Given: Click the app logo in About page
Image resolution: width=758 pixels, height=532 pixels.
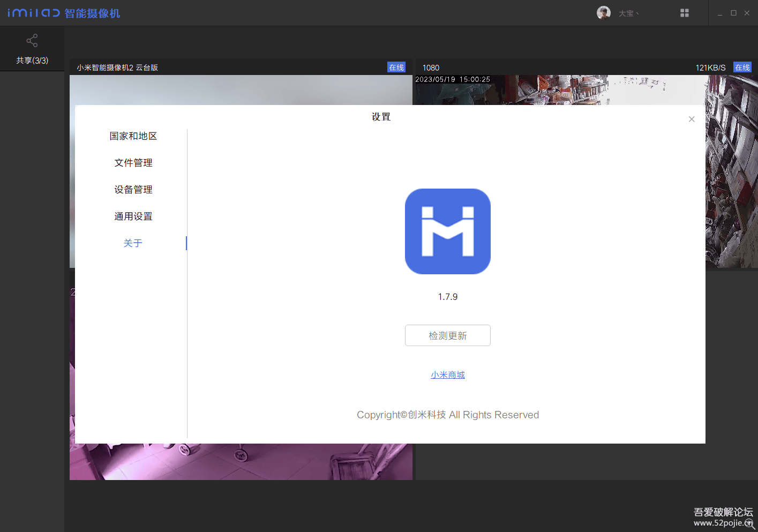Looking at the screenshot, I should (447, 231).
